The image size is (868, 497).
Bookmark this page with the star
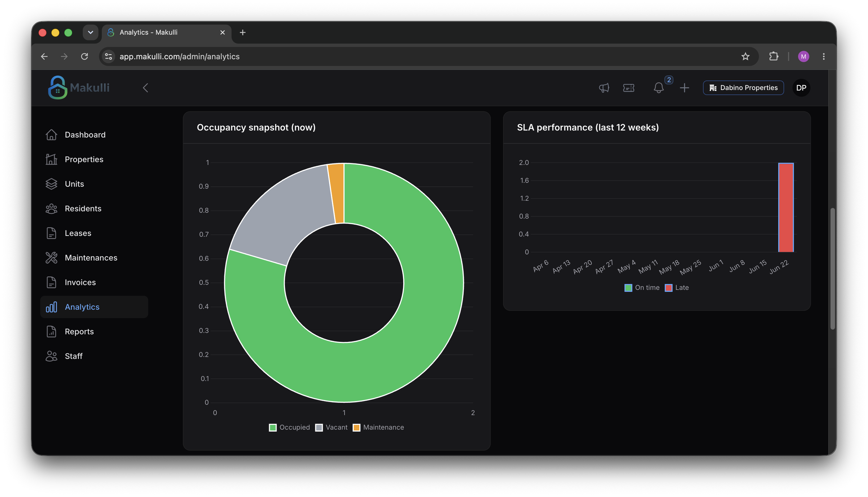point(745,56)
